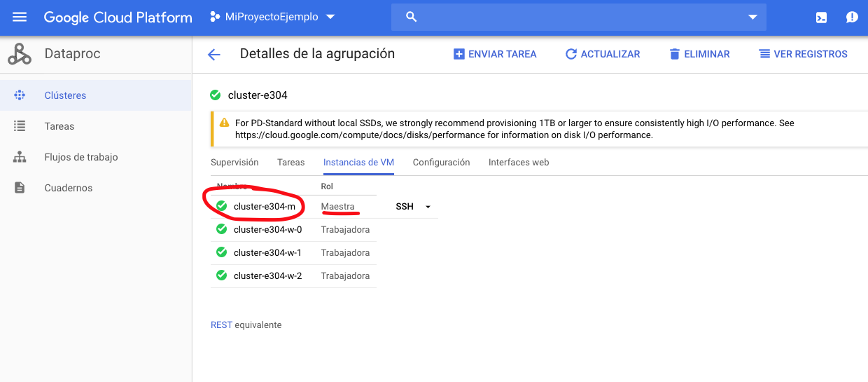
Task: Focus the top search input field
Action: point(578,17)
